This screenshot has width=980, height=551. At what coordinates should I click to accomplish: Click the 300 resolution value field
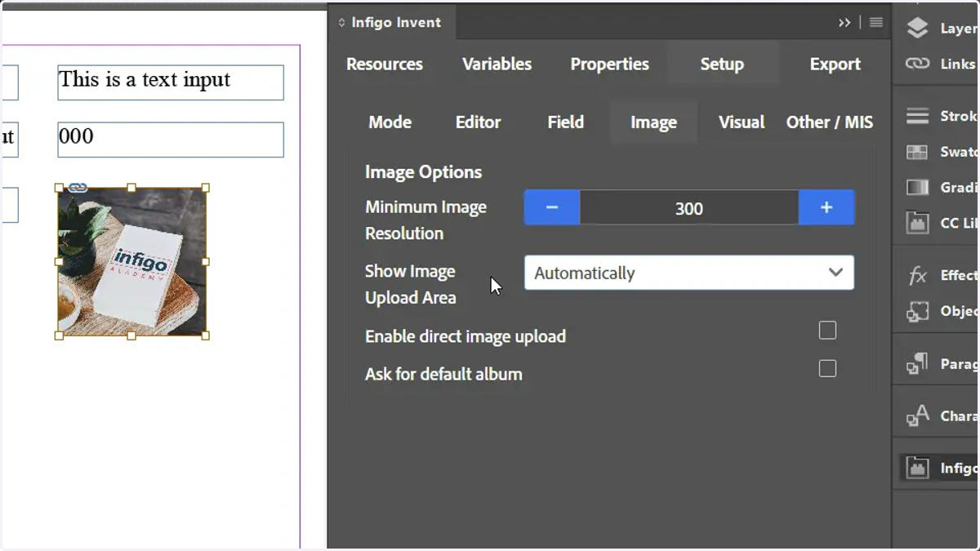point(689,207)
